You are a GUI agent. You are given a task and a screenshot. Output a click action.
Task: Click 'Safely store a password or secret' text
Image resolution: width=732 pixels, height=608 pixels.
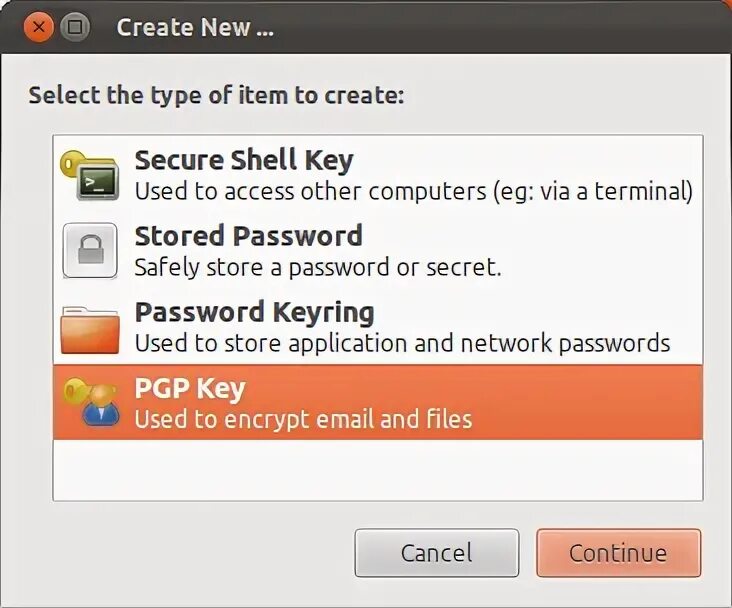pyautogui.click(x=318, y=267)
